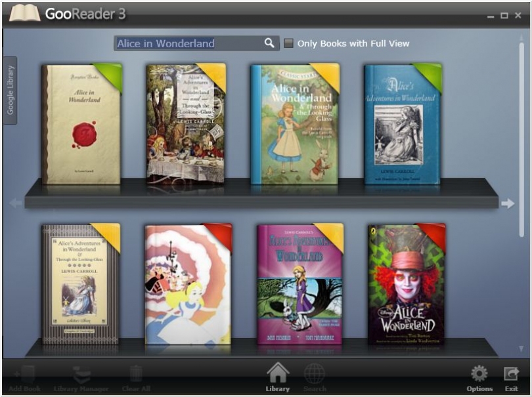Open the Search globe icon
Screen dimensions: 532x397
click(x=315, y=373)
